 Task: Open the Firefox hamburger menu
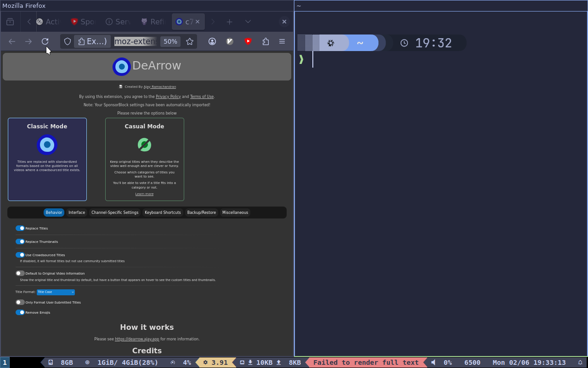pyautogui.click(x=282, y=41)
